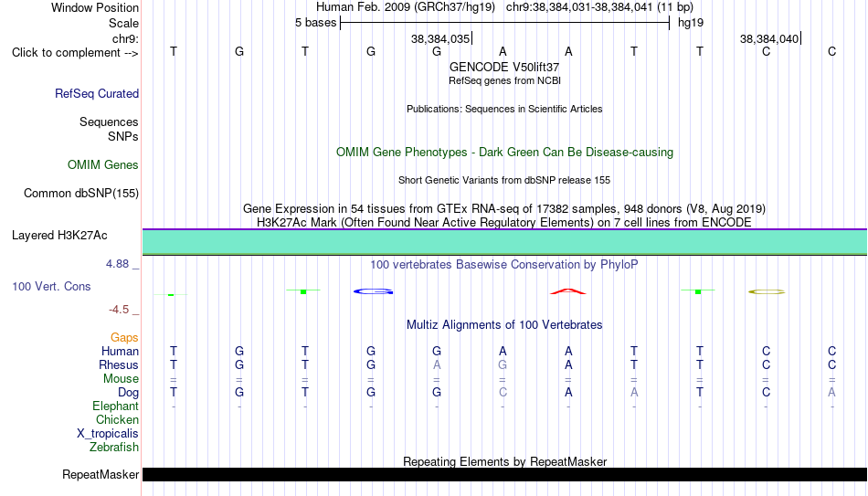Image resolution: width=868 pixels, height=496 pixels.
Task: Click 'Publications: Sequences in Scientific Articles' title
Action: tap(504, 109)
